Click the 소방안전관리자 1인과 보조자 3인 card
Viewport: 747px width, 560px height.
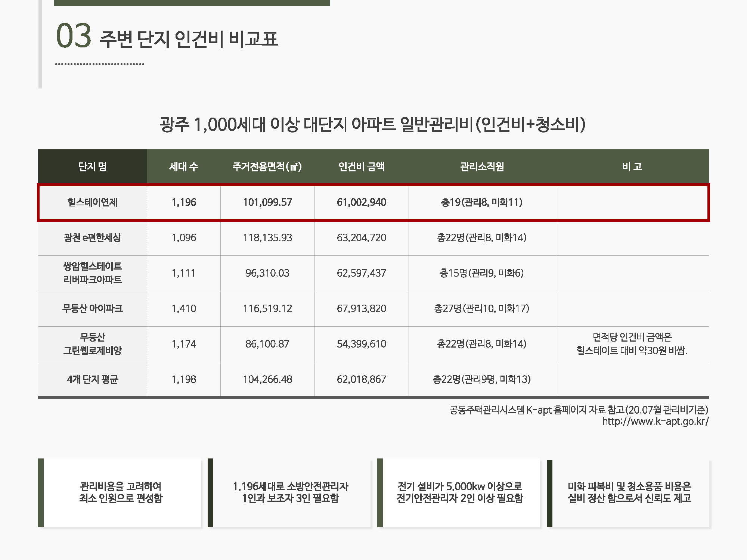click(290, 492)
